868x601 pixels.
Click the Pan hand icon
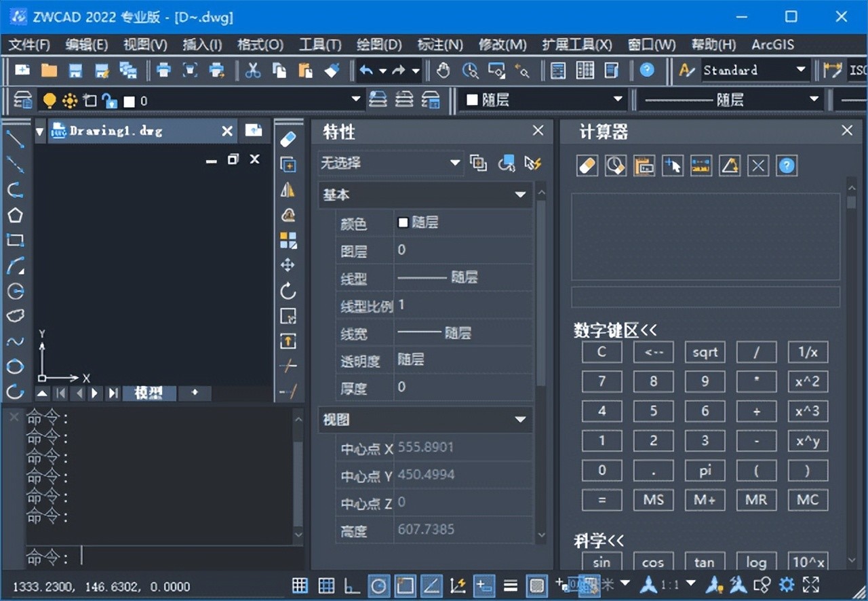pyautogui.click(x=443, y=70)
